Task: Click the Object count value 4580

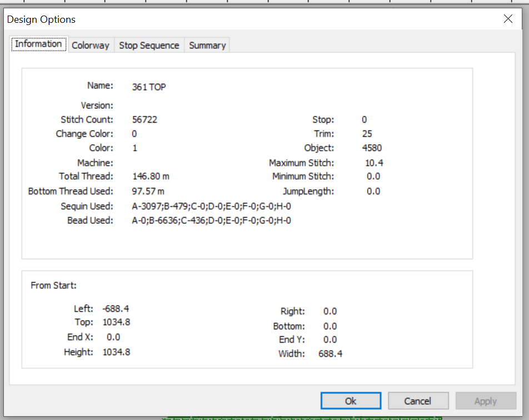Action: [372, 148]
